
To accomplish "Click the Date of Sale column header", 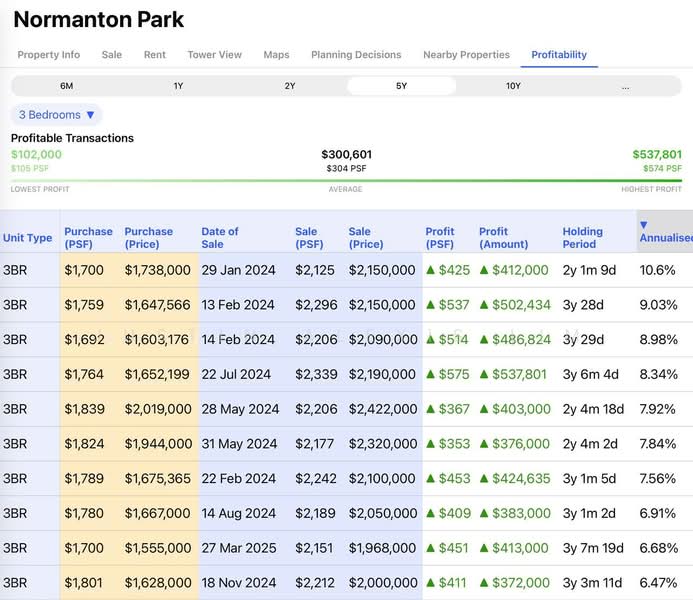I will [x=220, y=238].
